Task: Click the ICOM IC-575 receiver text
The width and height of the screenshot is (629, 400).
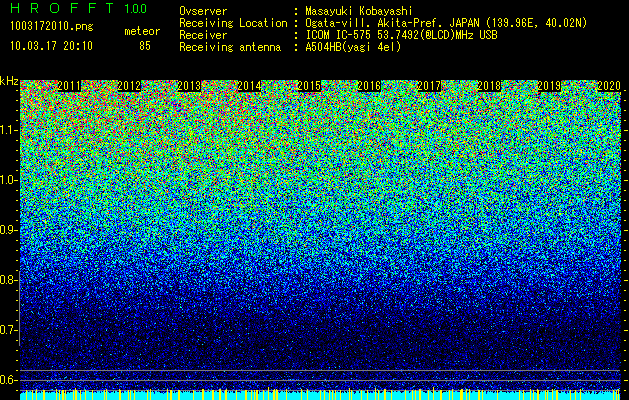Action: [x=401, y=35]
